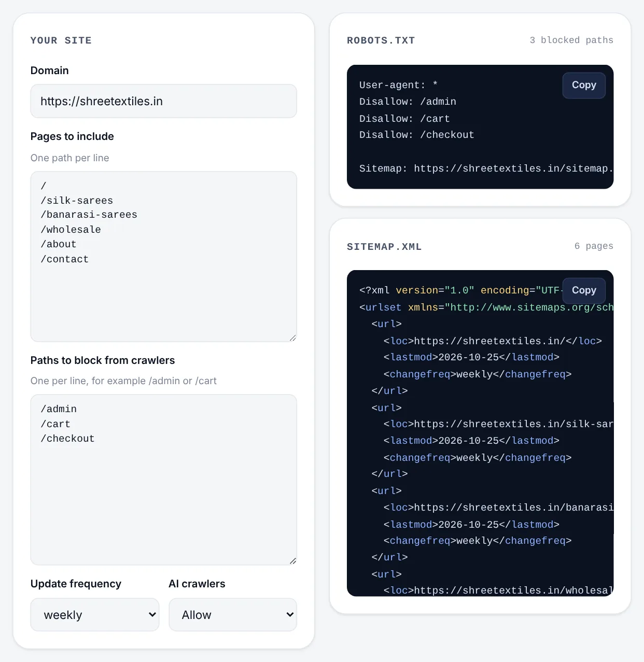This screenshot has height=662, width=644.
Task: Click 'Disallow: /checkout' line in robots.txt
Action: click(416, 135)
